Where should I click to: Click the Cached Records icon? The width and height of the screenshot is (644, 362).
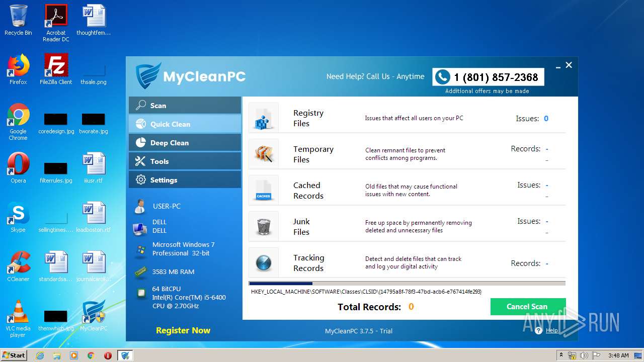coord(264,191)
